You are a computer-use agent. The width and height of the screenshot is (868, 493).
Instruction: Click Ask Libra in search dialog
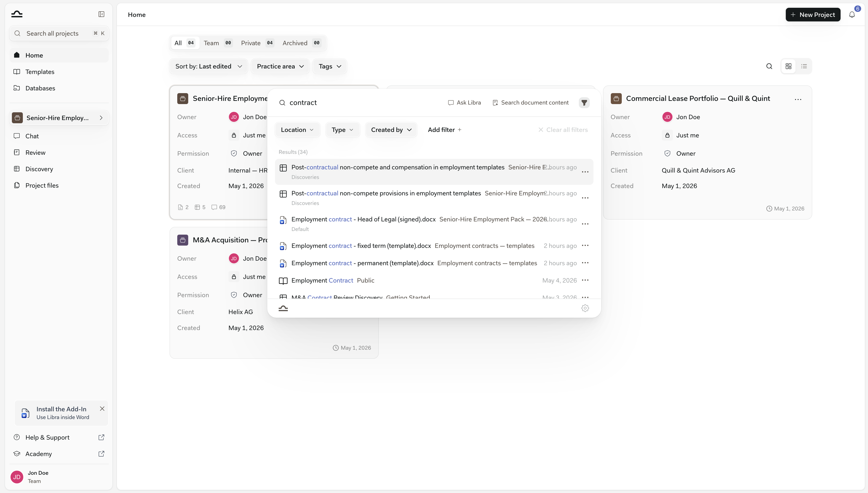pos(464,103)
